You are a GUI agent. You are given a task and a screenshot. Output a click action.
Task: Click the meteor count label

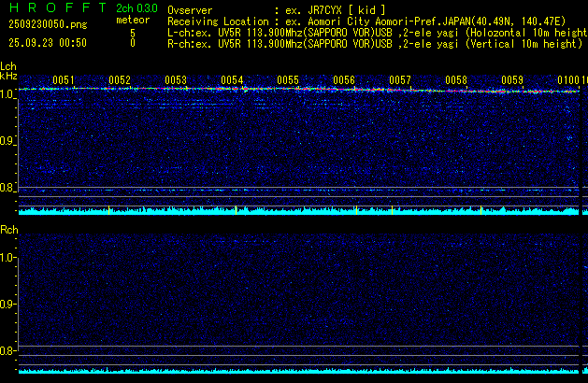point(132,20)
